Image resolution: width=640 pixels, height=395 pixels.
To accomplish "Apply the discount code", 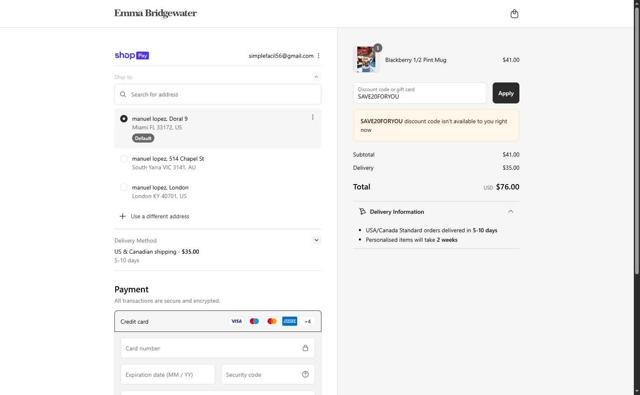I will tap(506, 93).
